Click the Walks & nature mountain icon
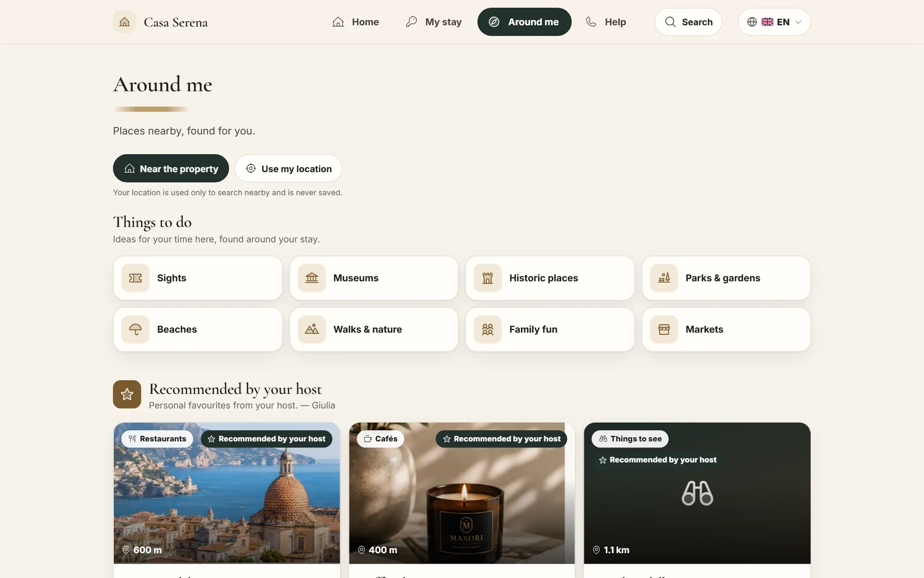Viewport: 924px width, 578px height. point(312,329)
